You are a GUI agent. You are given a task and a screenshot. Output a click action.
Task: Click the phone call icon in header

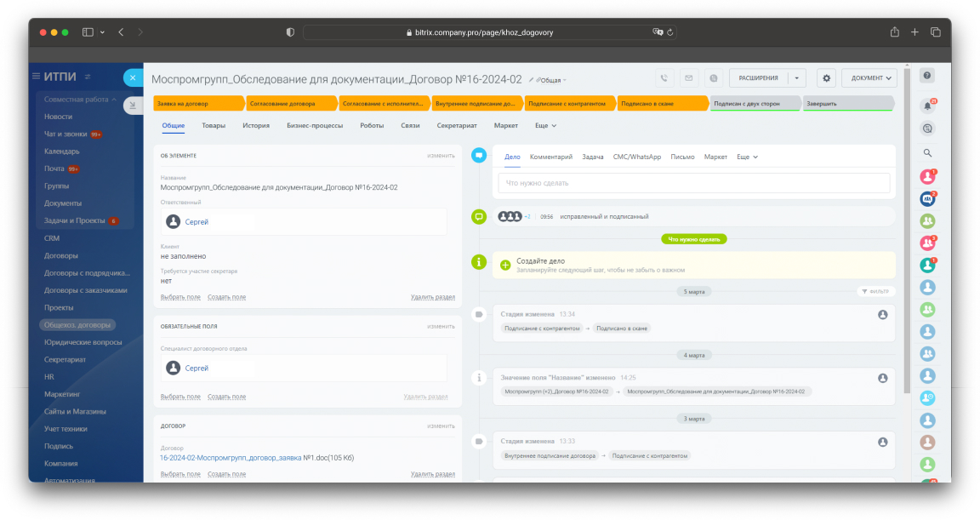[664, 78]
